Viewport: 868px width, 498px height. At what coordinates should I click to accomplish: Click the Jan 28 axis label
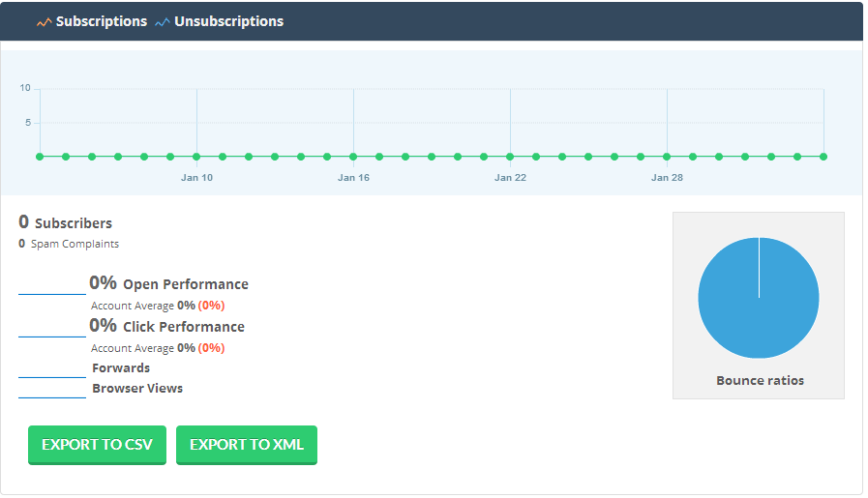(667, 178)
